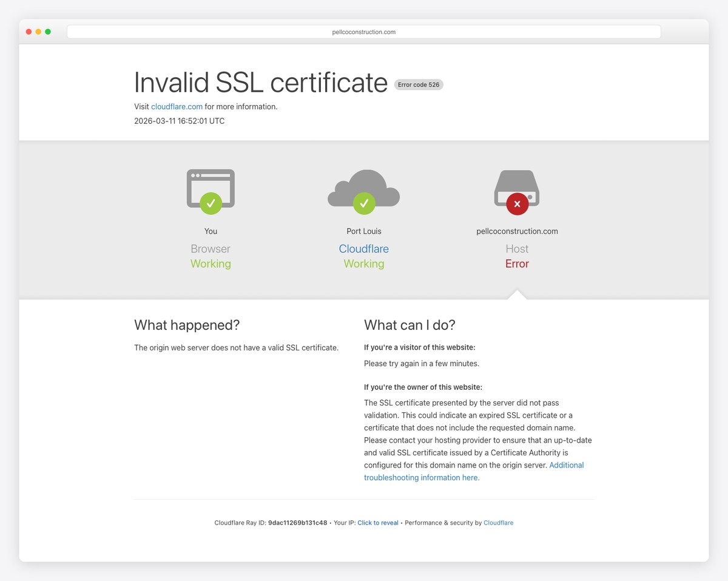The height and width of the screenshot is (581, 728).
Task: Click the Working status under Cloudflare
Action: click(x=364, y=264)
